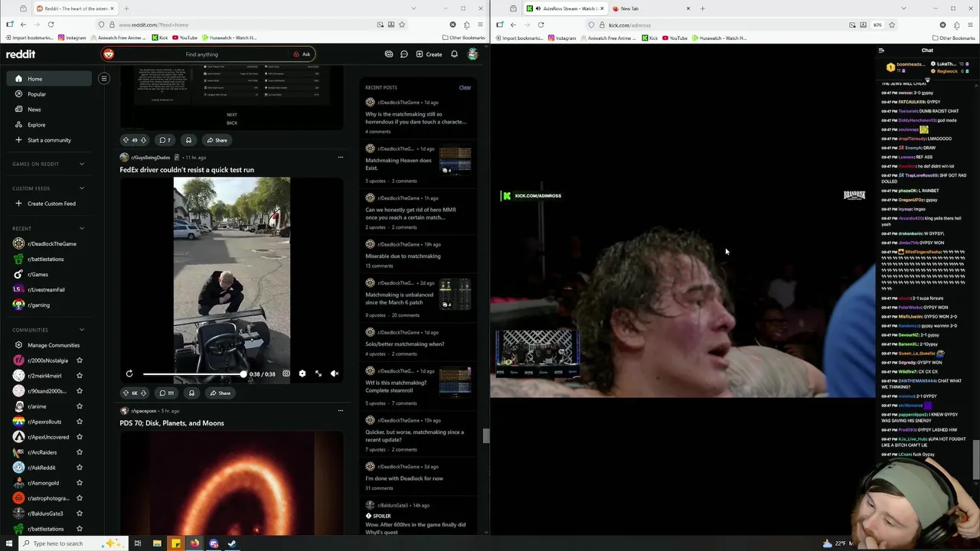980x551 pixels.
Task: Open FedEx video settings gear
Action: [x=302, y=373]
